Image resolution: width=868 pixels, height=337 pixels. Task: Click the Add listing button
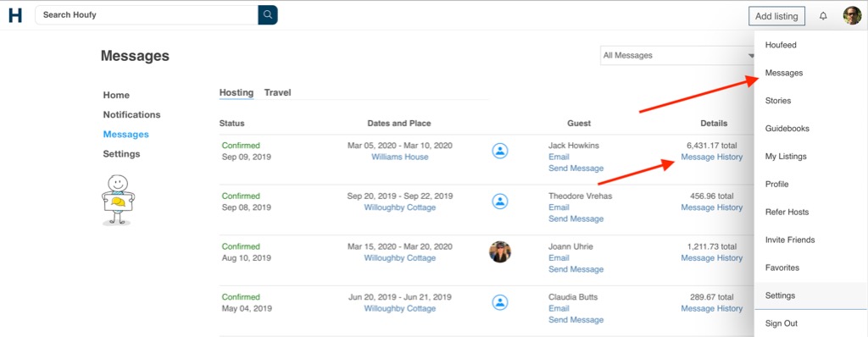(x=776, y=16)
